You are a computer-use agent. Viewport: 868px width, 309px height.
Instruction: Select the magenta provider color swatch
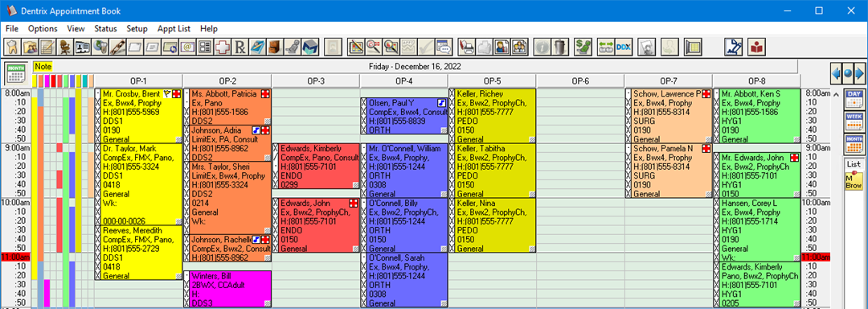click(x=47, y=80)
